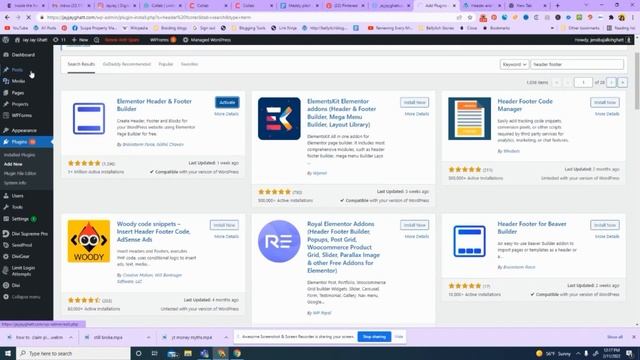Image resolution: width=640 pixels, height=360 pixels.
Task: Click the WordPress logo in admin bar
Action: point(6,40)
